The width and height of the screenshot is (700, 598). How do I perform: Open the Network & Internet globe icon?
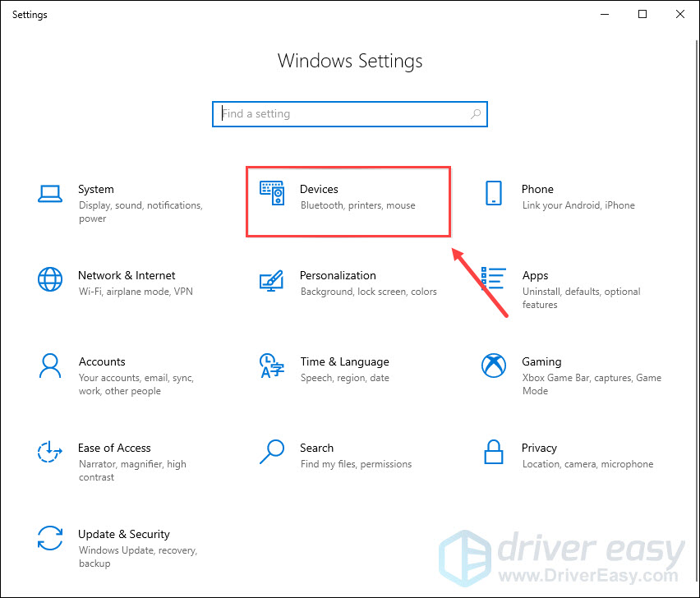coord(50,279)
